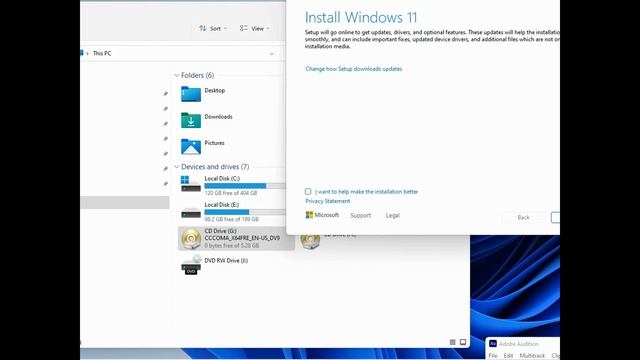Expand the address bar history dropdown
The height and width of the screenshot is (360, 640).
tap(271, 53)
